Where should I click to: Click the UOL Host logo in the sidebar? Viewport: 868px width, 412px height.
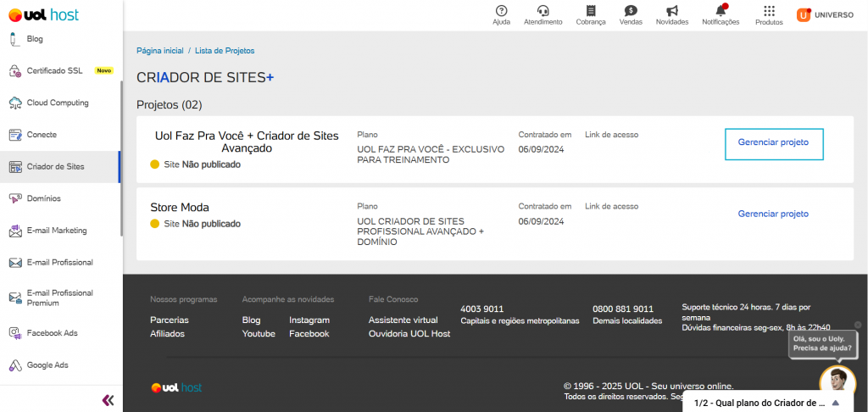click(44, 15)
